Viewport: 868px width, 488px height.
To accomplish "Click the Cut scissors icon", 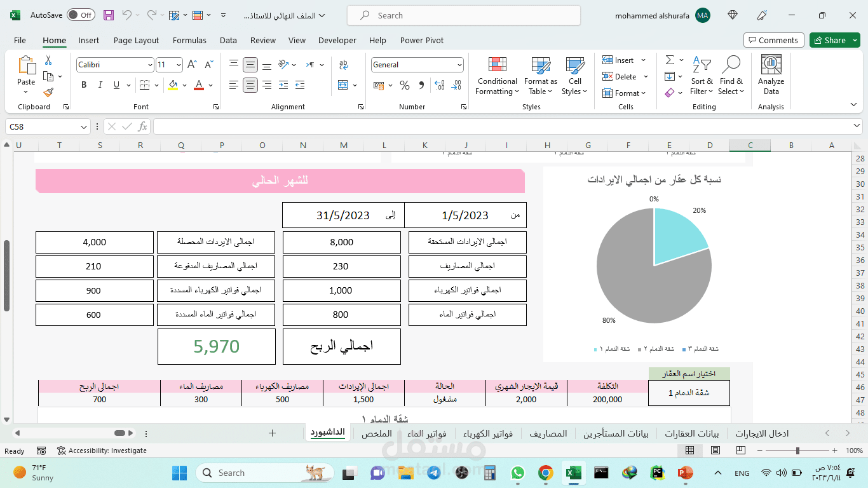I will [x=48, y=60].
